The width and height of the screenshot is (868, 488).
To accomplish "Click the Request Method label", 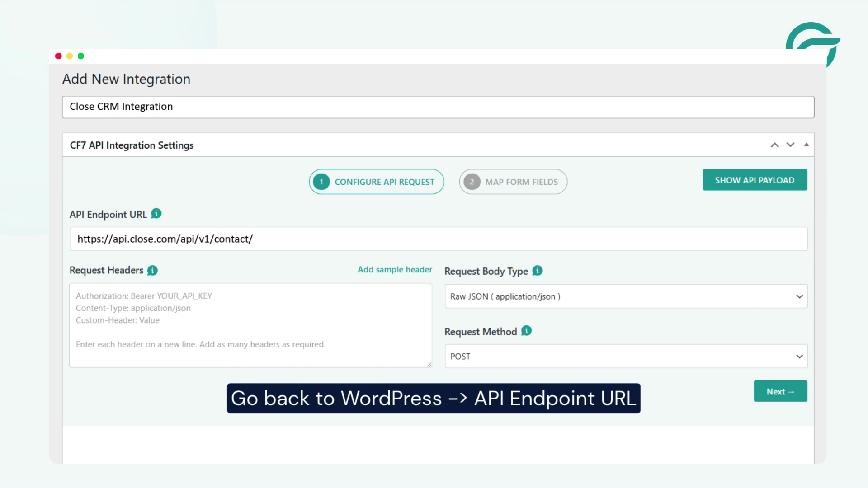I will (481, 332).
